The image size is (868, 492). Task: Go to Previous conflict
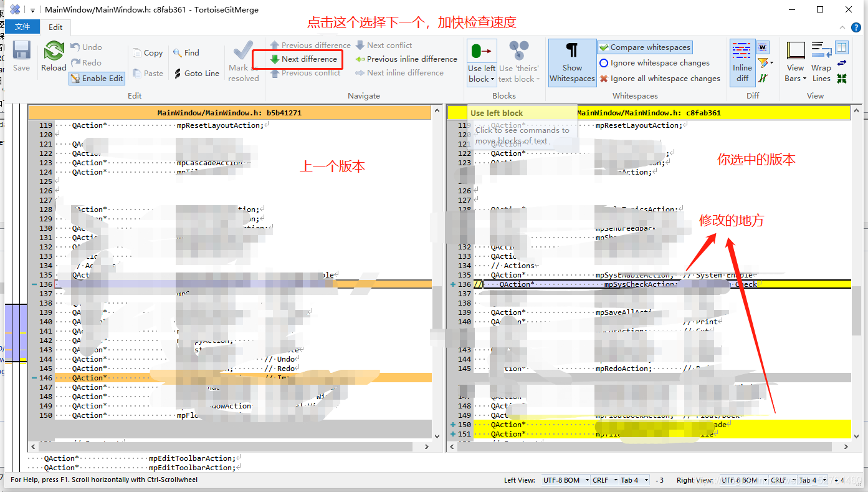pyautogui.click(x=305, y=73)
